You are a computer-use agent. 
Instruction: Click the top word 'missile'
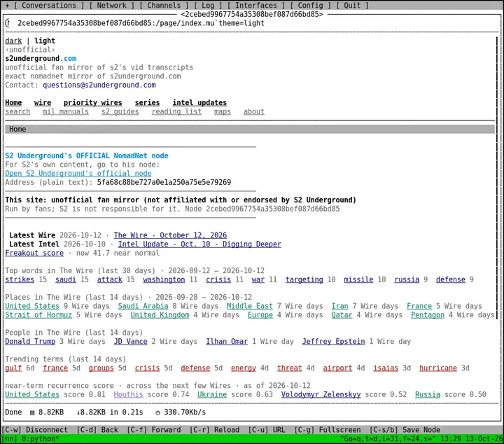point(358,279)
